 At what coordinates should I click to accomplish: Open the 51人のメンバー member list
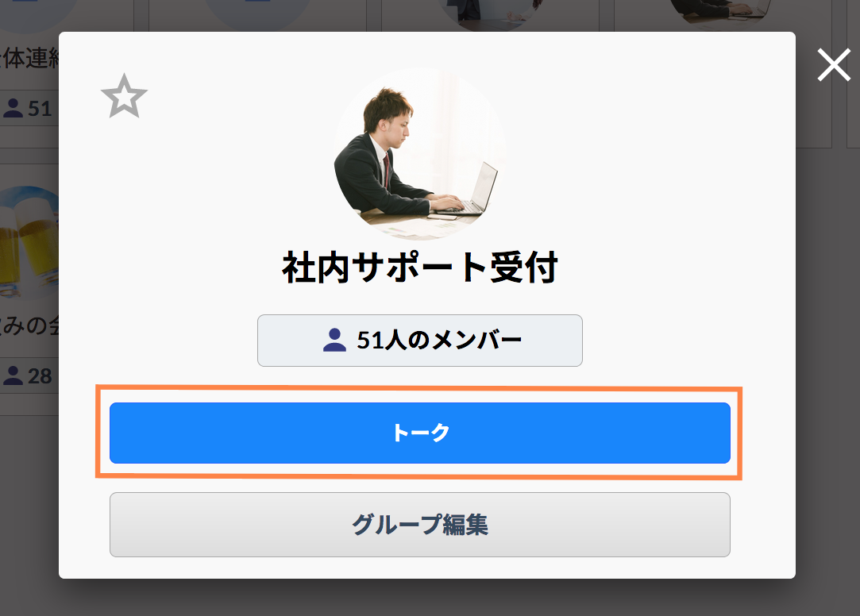click(x=419, y=341)
